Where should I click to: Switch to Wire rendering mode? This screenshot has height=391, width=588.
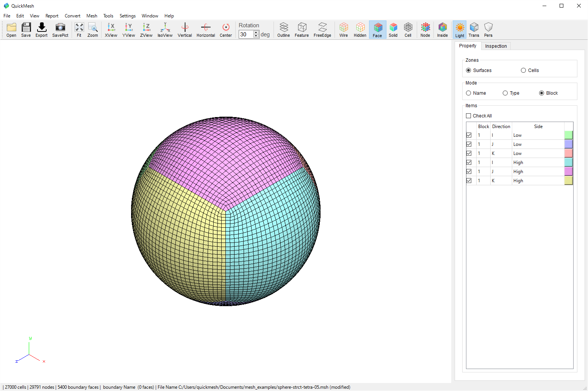(x=344, y=30)
